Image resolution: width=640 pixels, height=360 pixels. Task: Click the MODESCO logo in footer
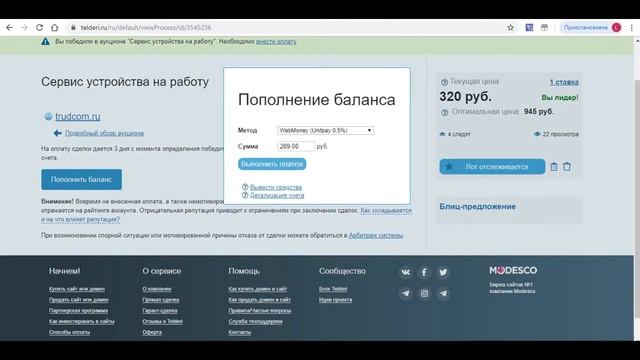pos(513,270)
